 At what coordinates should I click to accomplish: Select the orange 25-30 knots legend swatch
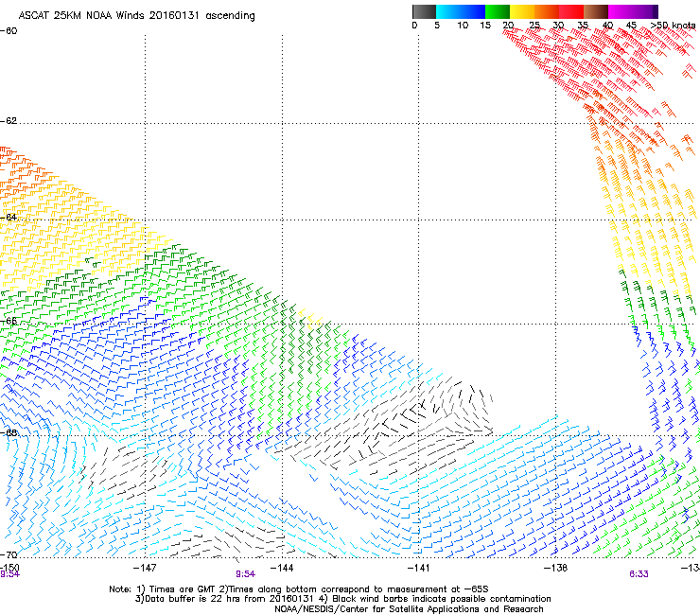pos(547,11)
